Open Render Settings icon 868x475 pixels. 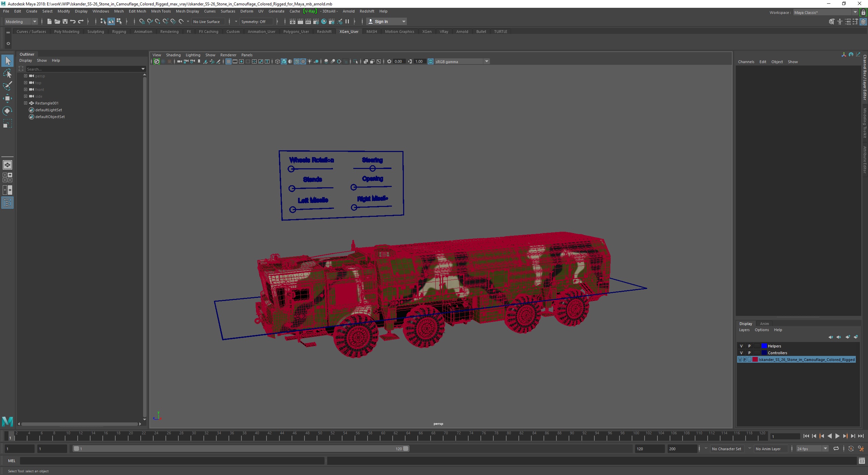pos(316,21)
